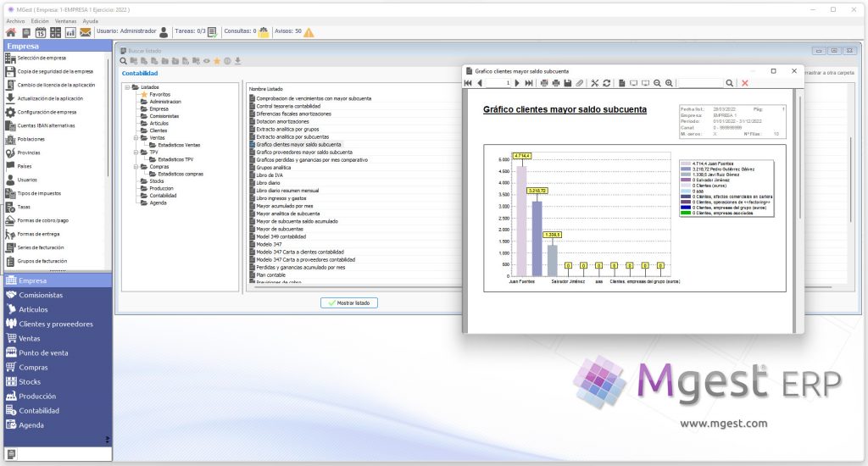Click the paperclip attach icon in report viewer
This screenshot has width=868, height=466.
pos(580,83)
